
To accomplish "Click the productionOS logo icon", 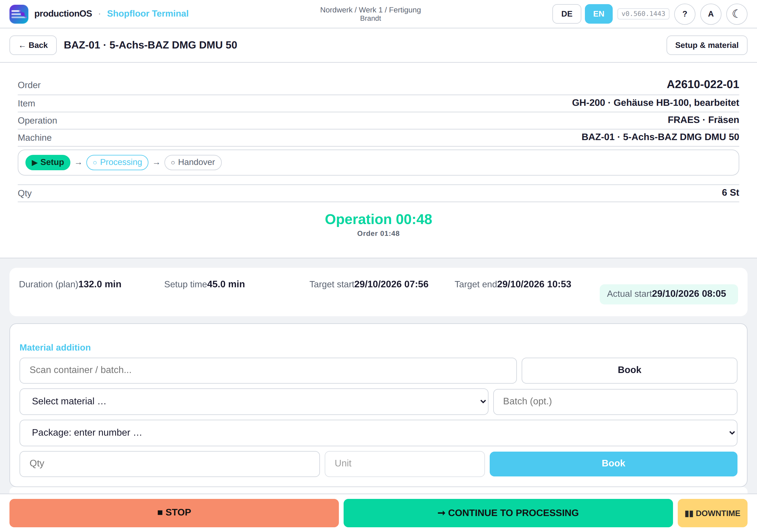I will pos(19,14).
